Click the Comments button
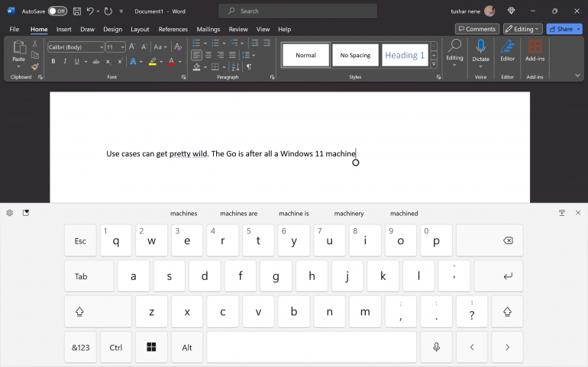This screenshot has height=367, width=588. [x=477, y=29]
